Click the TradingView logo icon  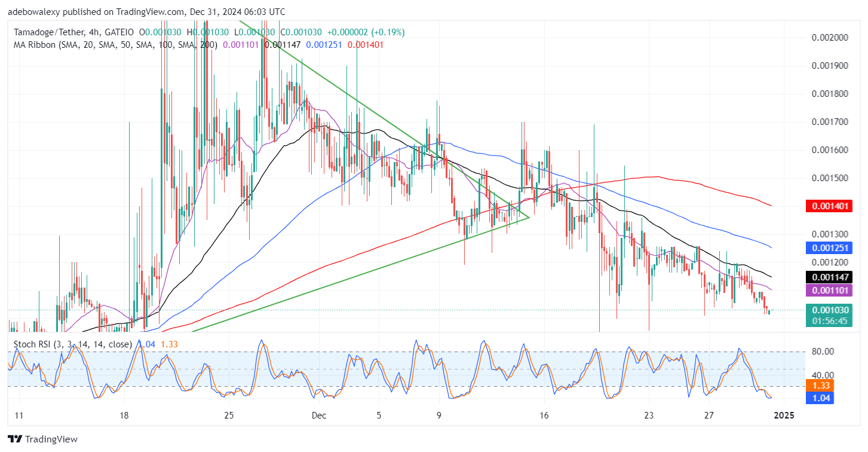coord(16,439)
